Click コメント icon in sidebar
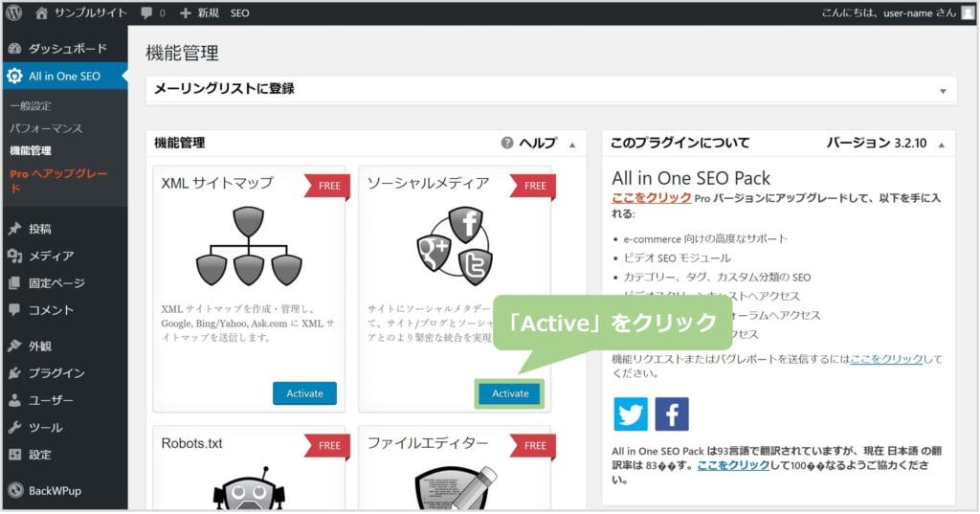The width and height of the screenshot is (980, 514). (x=14, y=310)
